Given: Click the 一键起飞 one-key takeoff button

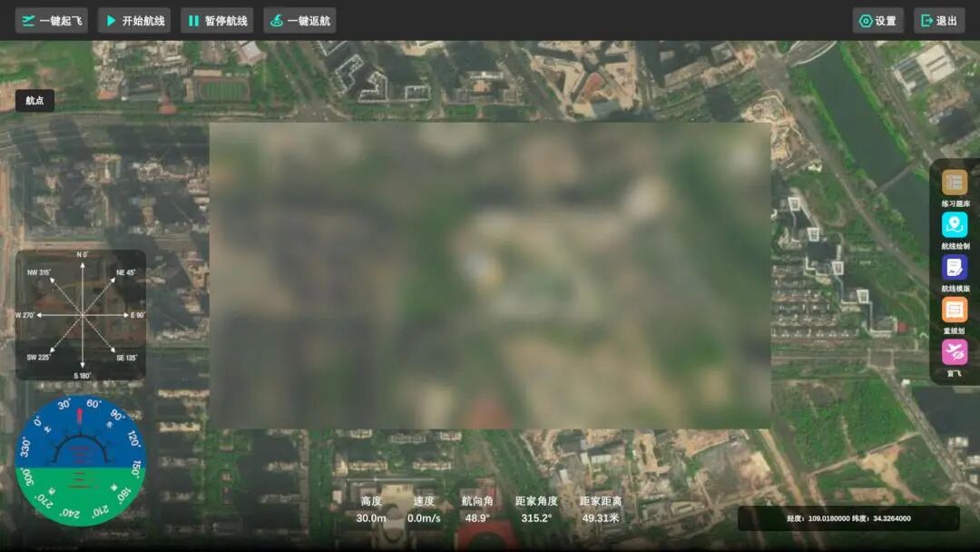Looking at the screenshot, I should tap(52, 21).
